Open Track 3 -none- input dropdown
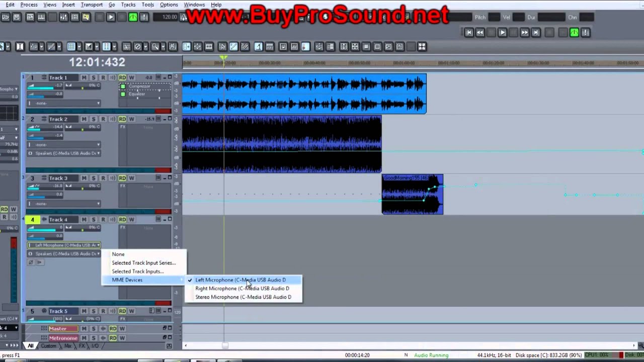 (x=64, y=204)
